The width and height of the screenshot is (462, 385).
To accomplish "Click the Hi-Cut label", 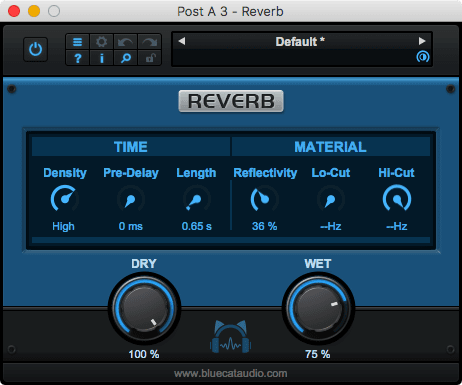I will coord(396,173).
